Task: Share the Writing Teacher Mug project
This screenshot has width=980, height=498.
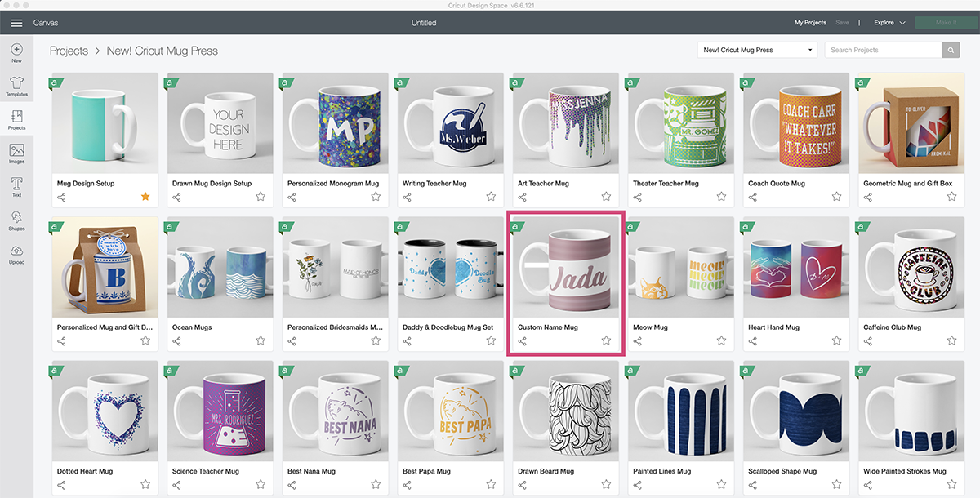Action: [x=407, y=197]
